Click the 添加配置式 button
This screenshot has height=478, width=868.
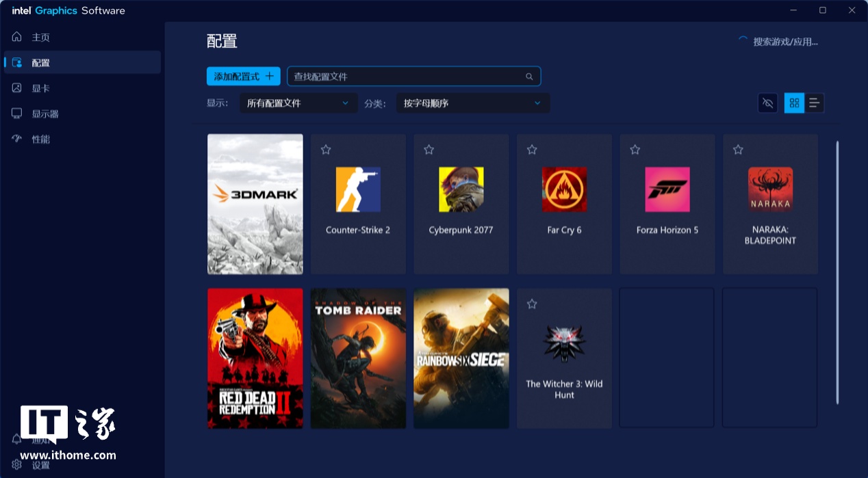[244, 77]
